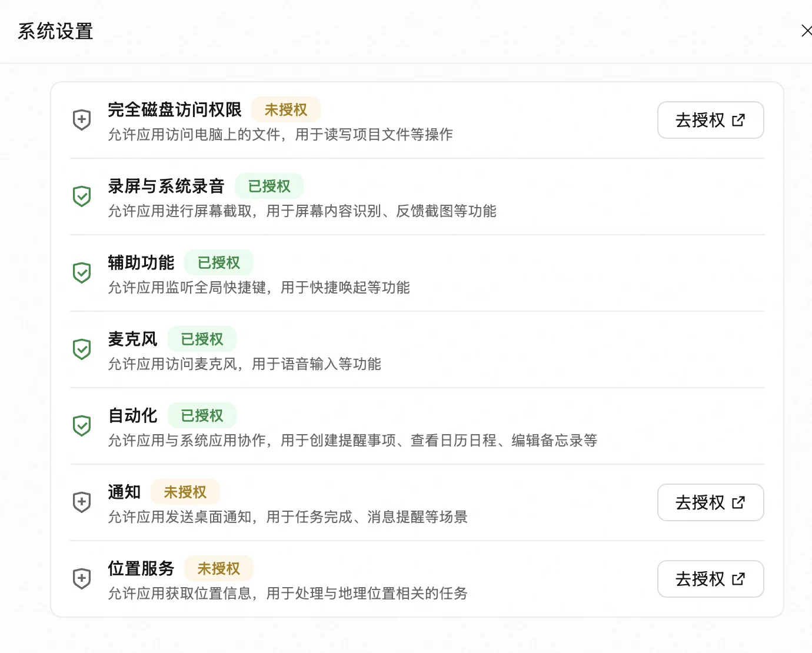Viewport: 812px width, 653px height.
Task: Click shield icon beside 完全磁盘访问权限
Action: tap(82, 120)
